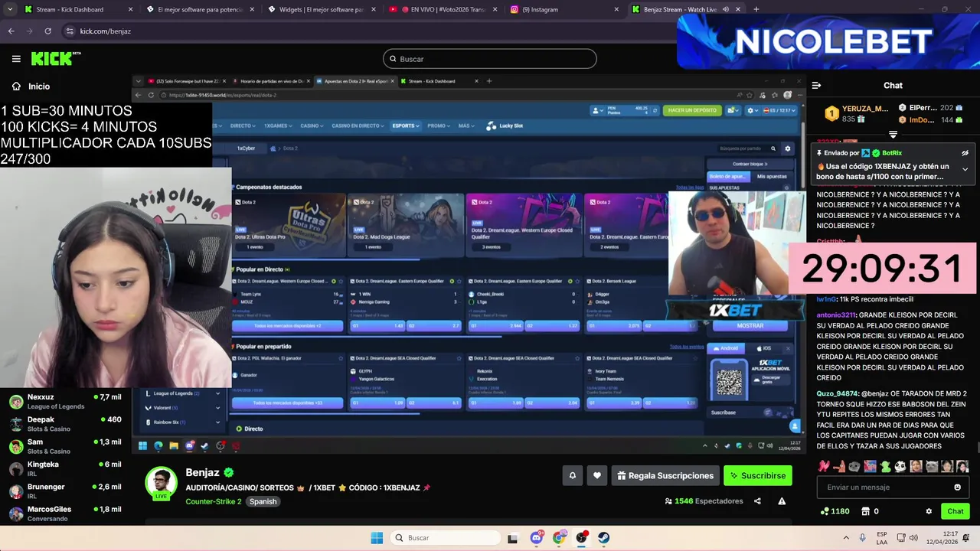Collapse the chat panel using the arrow icon

pos(816,86)
